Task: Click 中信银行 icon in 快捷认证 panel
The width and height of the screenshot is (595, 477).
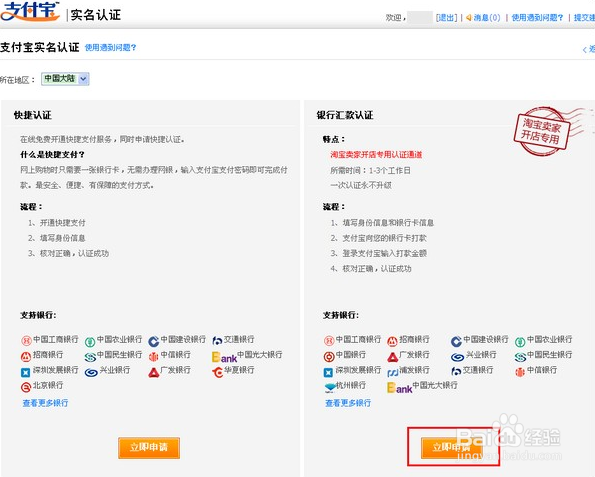Action: pos(154,356)
